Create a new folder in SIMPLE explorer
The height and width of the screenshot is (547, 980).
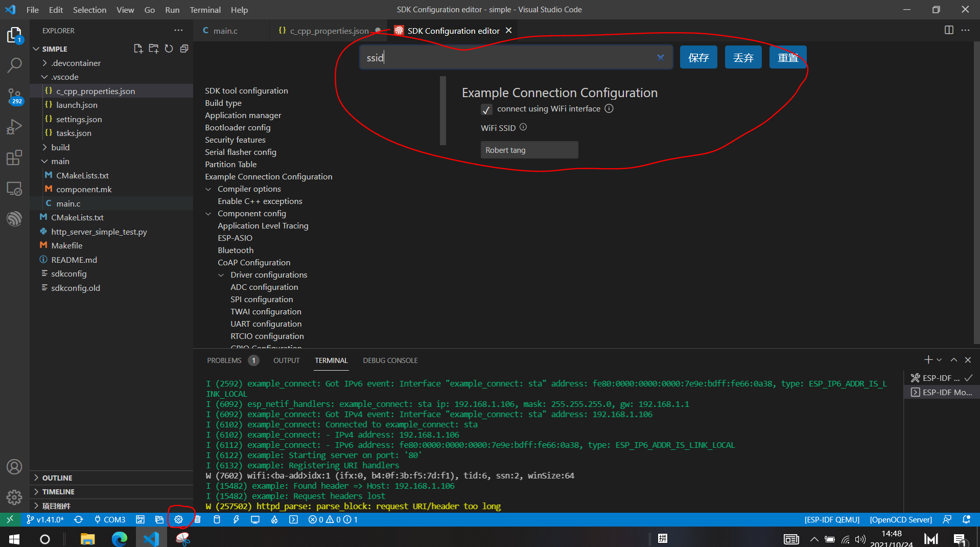coord(153,49)
